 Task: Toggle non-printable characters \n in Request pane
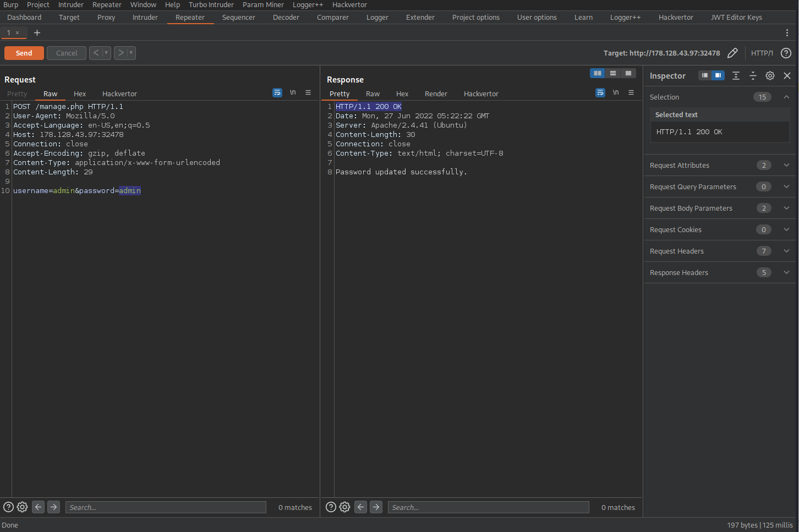tap(293, 92)
